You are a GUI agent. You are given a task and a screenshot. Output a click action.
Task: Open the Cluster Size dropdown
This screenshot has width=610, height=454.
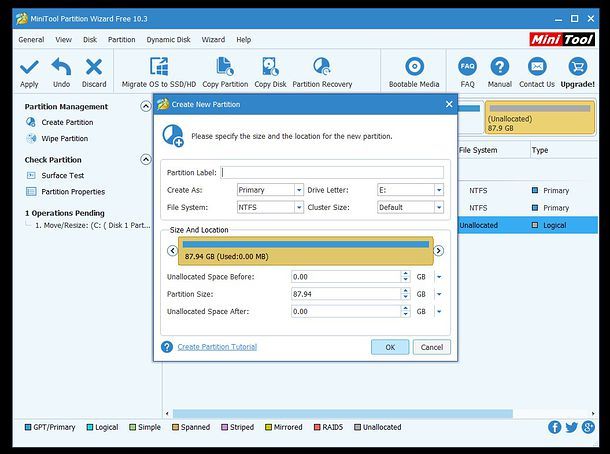click(439, 207)
